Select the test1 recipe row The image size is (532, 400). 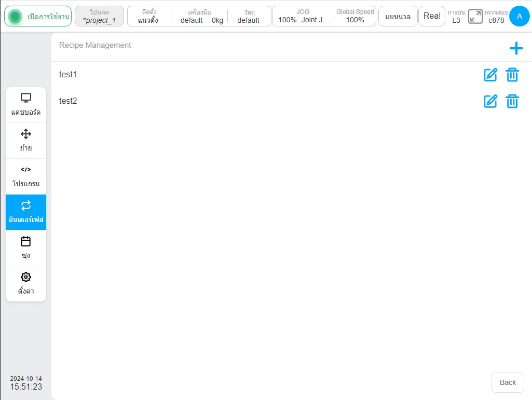pos(292,75)
